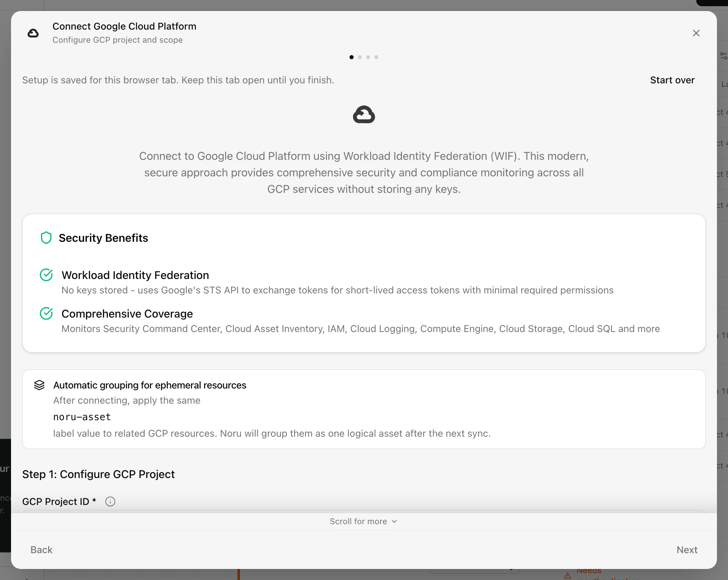This screenshot has height=580, width=728.
Task: Click the Step 1: Configure GCP Project heading
Action: [x=99, y=474]
